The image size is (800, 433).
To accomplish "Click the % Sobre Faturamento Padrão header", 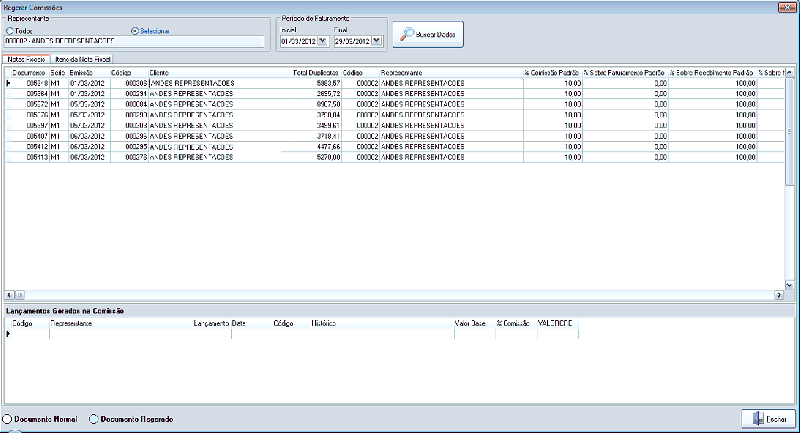I will pos(624,73).
